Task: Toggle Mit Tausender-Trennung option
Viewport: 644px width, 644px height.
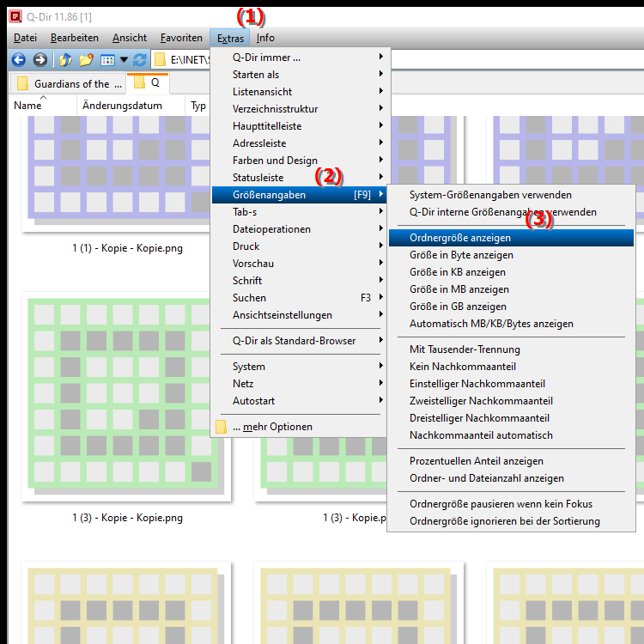Action: click(x=511, y=349)
